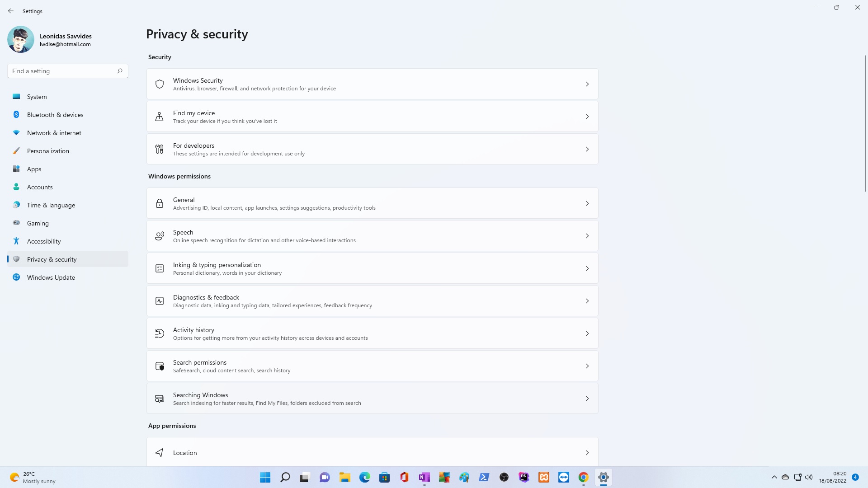Expand Speech settings via its chevron
Image resolution: width=868 pixels, height=488 pixels.
click(587, 236)
